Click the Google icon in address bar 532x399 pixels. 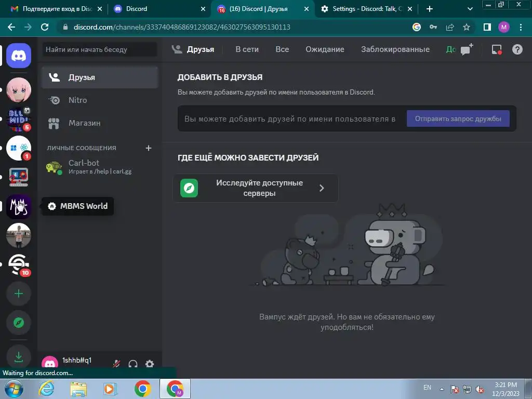(417, 27)
